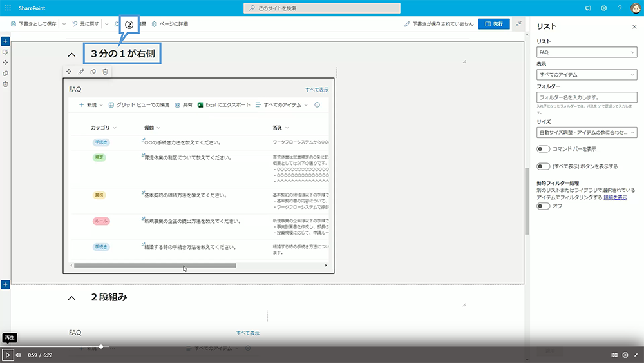The image size is (644, 363).
Task: Turn on the 動的フィルター処理 switch
Action: 543,206
